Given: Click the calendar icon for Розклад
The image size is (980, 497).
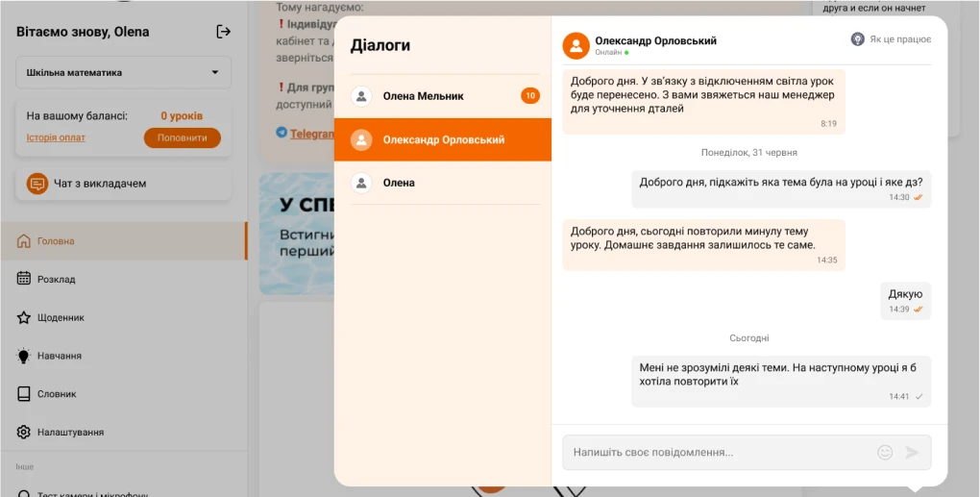Looking at the screenshot, I should pyautogui.click(x=24, y=279).
